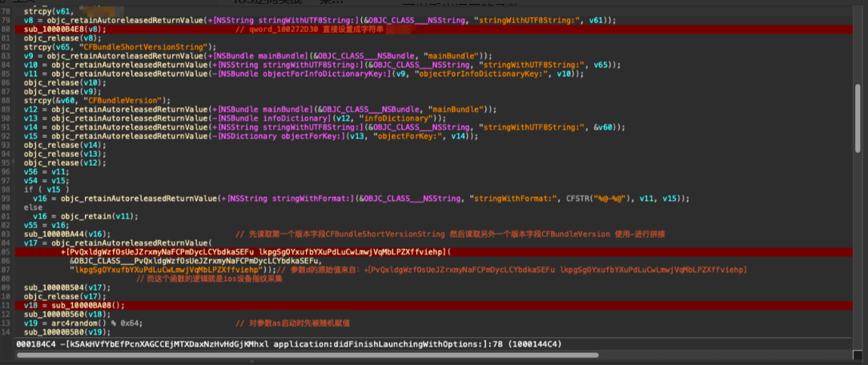The image size is (868, 365).
Task: Click the v10 stringWithUTF8String assignment line
Action: [x=322, y=66]
